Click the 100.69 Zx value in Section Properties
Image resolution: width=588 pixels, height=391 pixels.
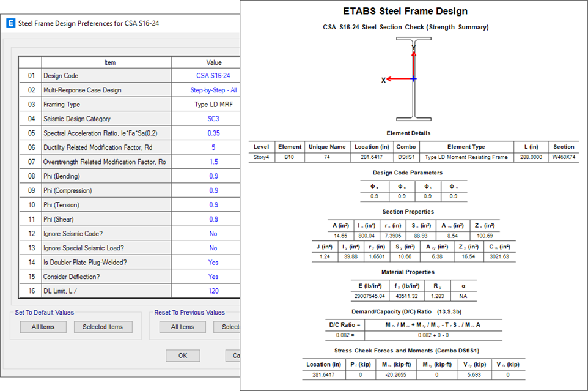tap(485, 236)
